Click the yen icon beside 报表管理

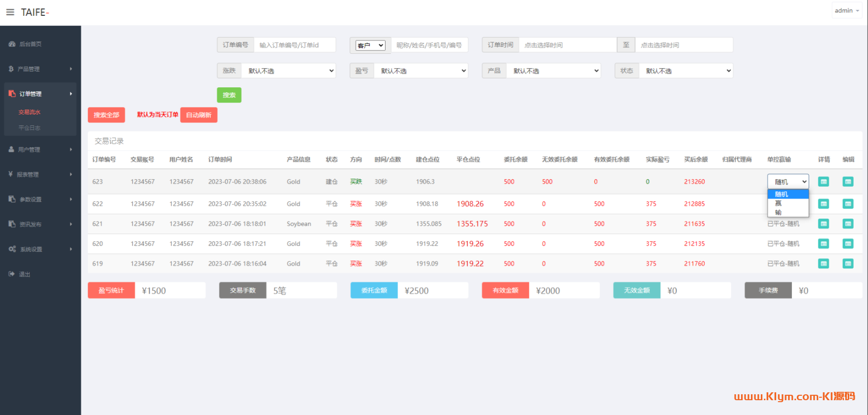point(10,174)
